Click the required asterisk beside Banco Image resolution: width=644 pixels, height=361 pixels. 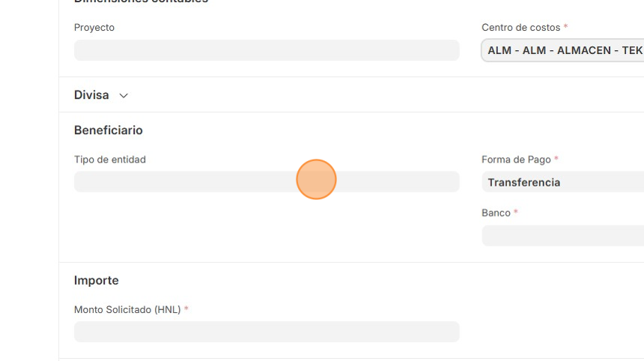516,213
